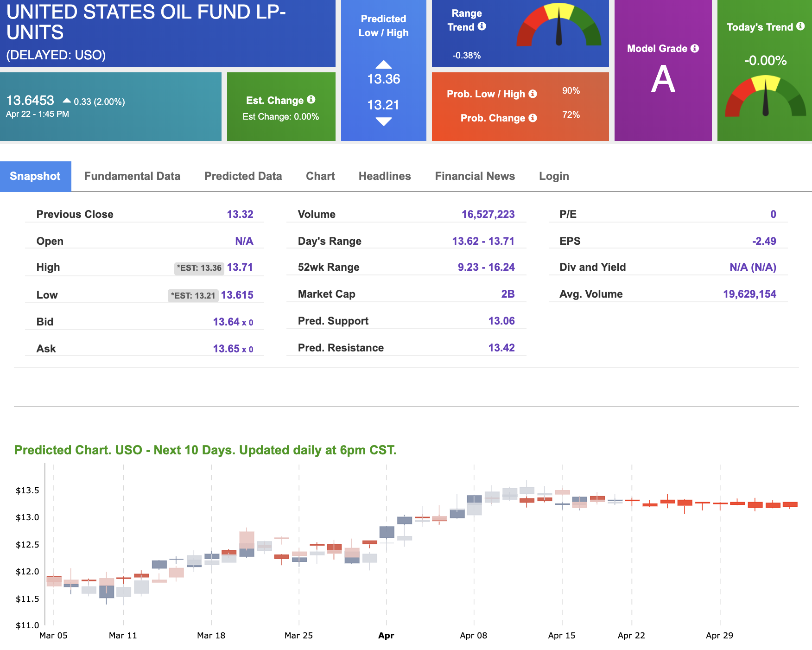Click the Apr 22 - 1:45 PM timestamp
The height and width of the screenshot is (650, 812).
click(38, 114)
